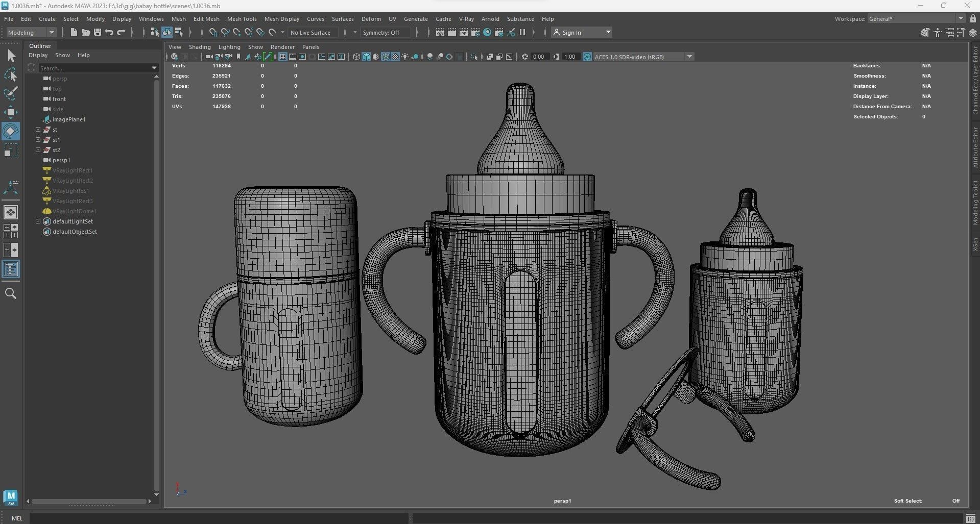Choose the Scale tool in toolbox
Image resolution: width=980 pixels, height=524 pixels.
(x=11, y=150)
